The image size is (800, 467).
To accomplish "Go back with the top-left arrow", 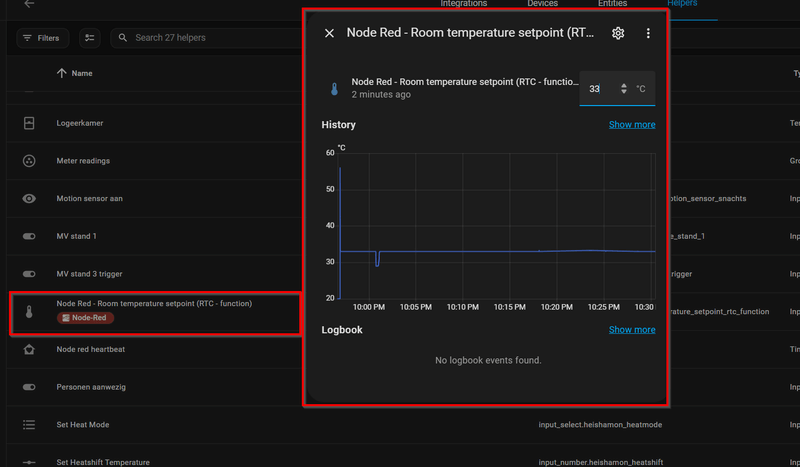I will pos(29,4).
